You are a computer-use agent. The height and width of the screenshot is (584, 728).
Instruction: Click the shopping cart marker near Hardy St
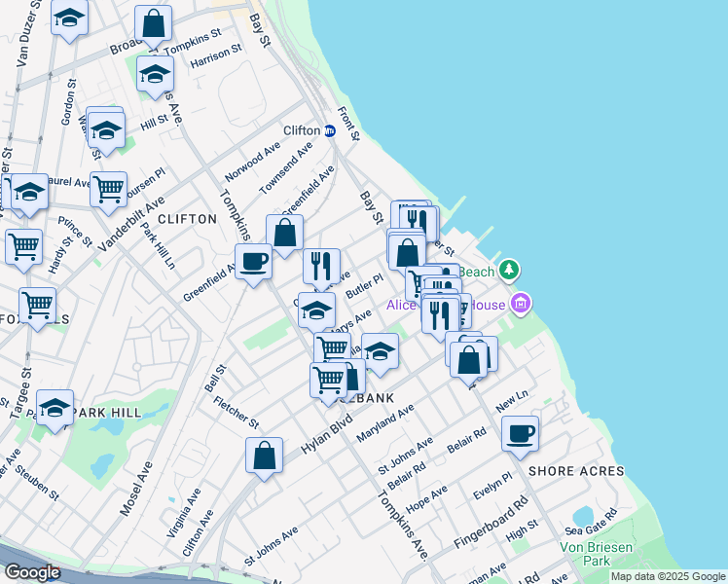(23, 245)
